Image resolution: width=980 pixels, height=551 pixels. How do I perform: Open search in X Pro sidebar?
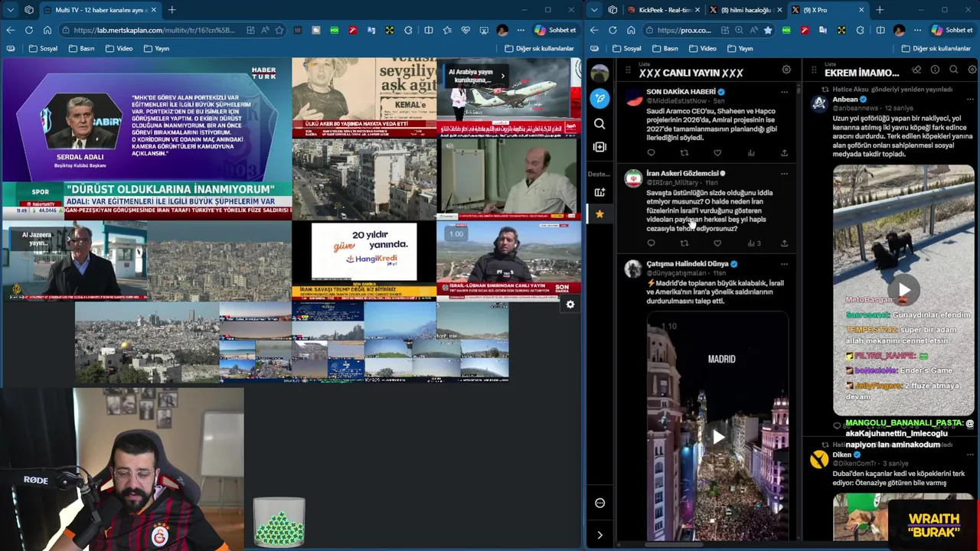tap(599, 124)
